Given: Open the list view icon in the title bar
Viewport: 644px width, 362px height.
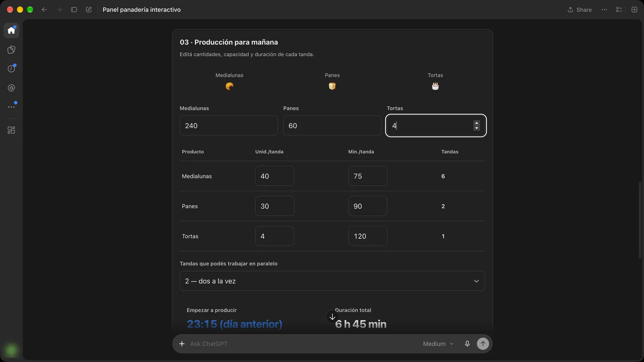Looking at the screenshot, I should [619, 9].
